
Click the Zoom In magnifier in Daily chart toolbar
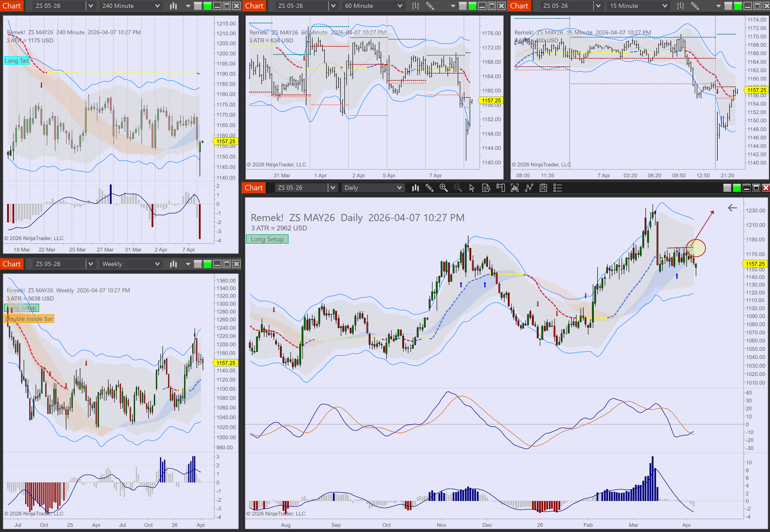click(x=444, y=188)
